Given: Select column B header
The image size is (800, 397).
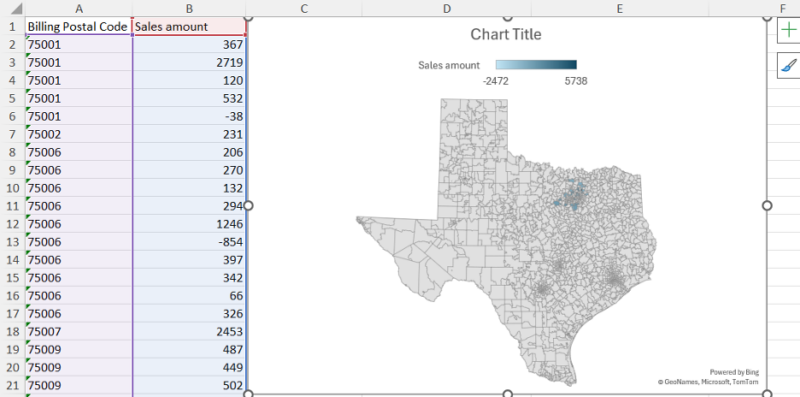Looking at the screenshot, I should pos(189,9).
